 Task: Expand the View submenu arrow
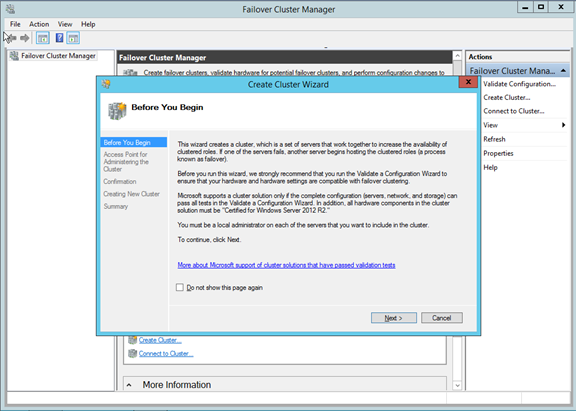pyautogui.click(x=564, y=125)
